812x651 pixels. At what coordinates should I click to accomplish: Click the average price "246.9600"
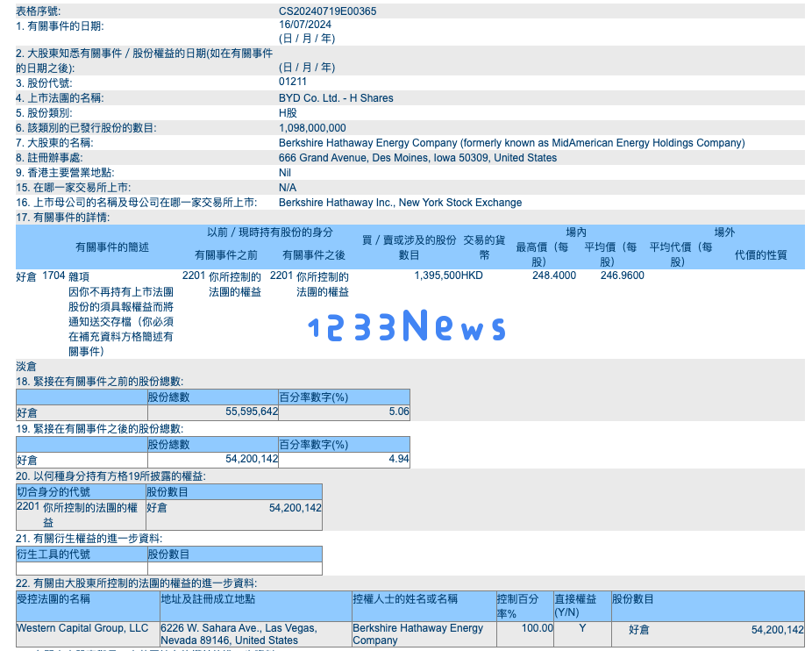(623, 275)
